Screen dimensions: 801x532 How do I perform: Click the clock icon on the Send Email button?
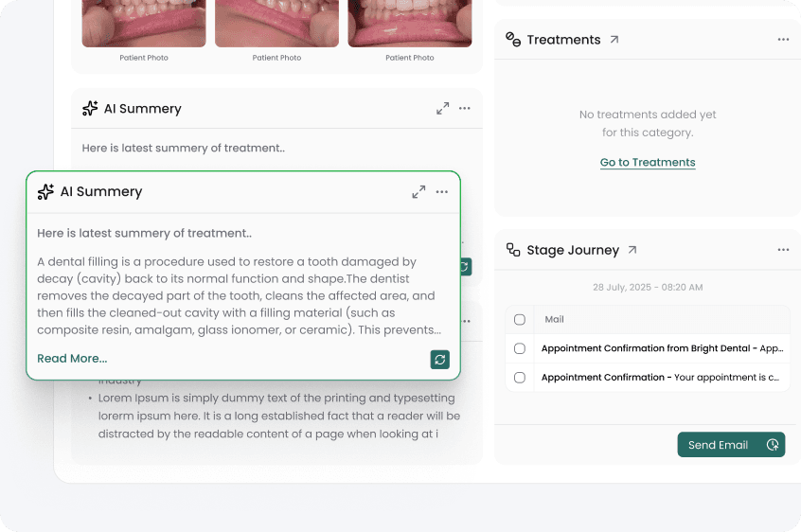click(773, 445)
